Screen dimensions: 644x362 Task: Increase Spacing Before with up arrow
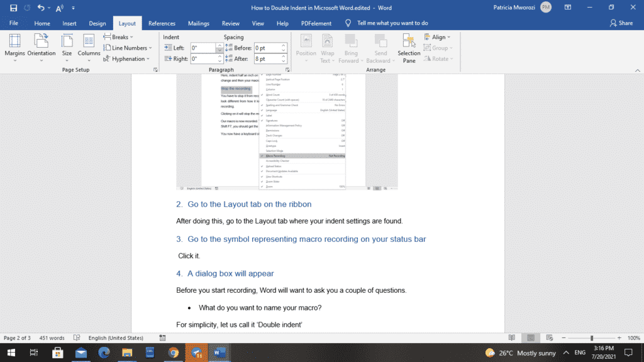coord(284,45)
